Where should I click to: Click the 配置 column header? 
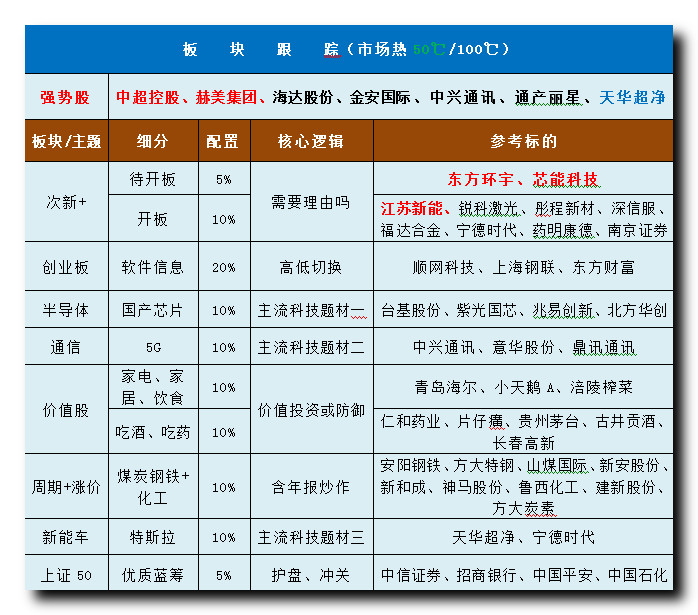pyautogui.click(x=223, y=141)
